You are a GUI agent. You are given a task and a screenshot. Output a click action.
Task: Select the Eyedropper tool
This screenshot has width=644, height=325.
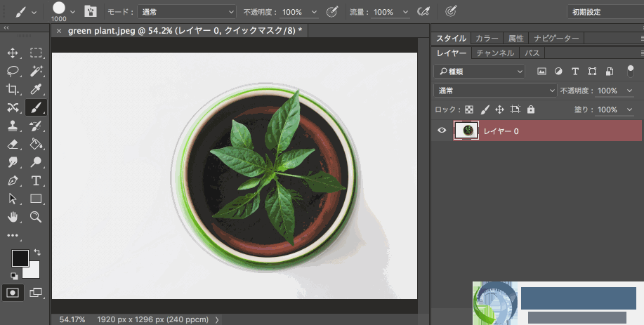click(36, 89)
